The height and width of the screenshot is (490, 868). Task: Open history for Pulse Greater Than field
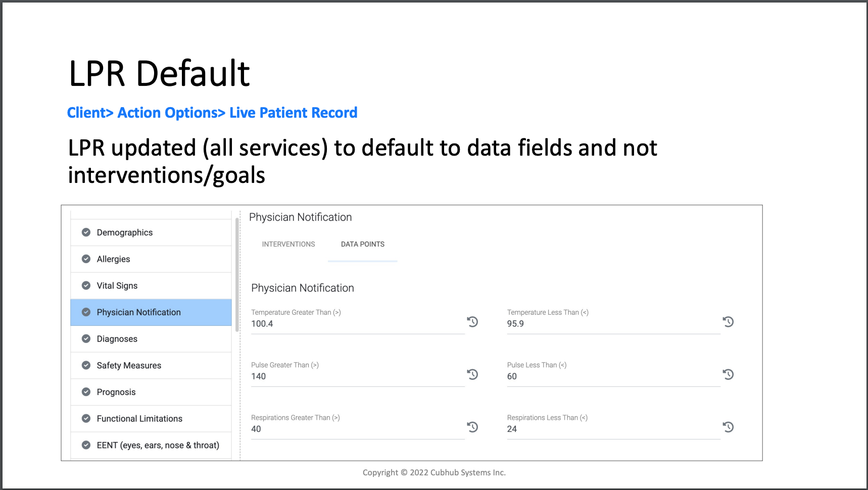click(x=472, y=374)
